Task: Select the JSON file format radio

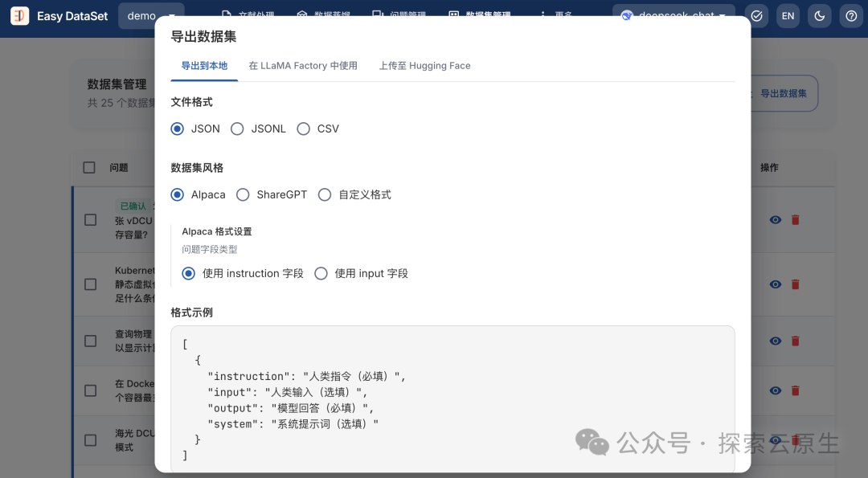Action: [x=177, y=129]
